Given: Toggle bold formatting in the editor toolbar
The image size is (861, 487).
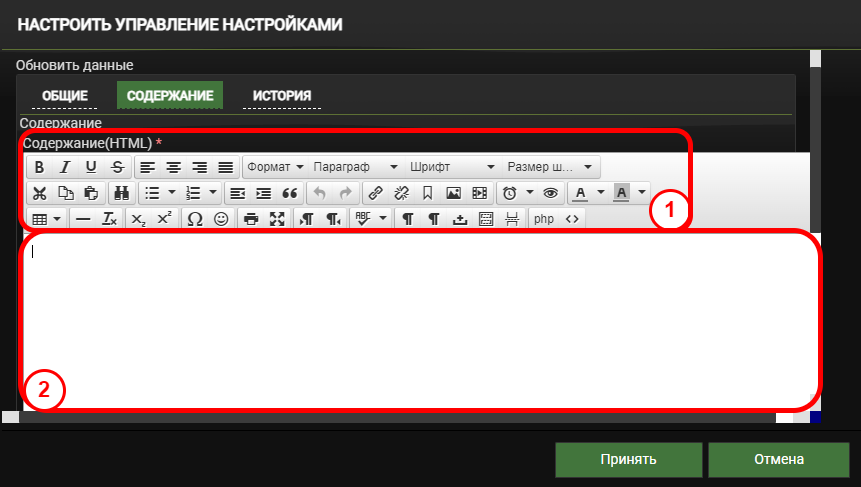Looking at the screenshot, I should tap(39, 167).
